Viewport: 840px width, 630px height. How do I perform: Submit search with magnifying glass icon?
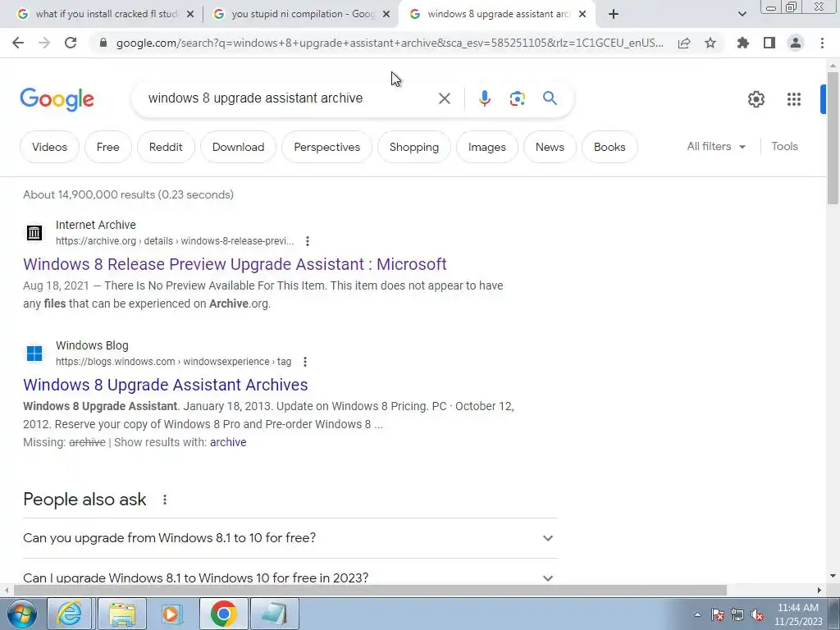(550, 98)
